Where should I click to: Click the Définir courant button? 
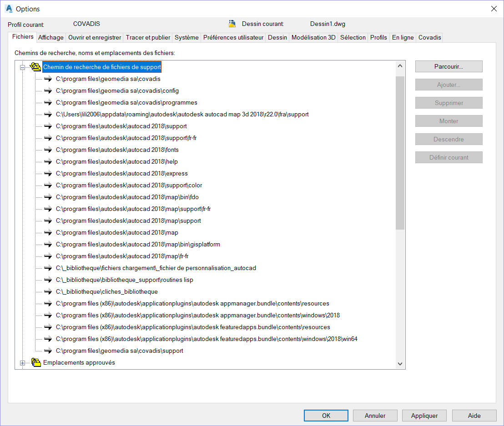click(449, 157)
